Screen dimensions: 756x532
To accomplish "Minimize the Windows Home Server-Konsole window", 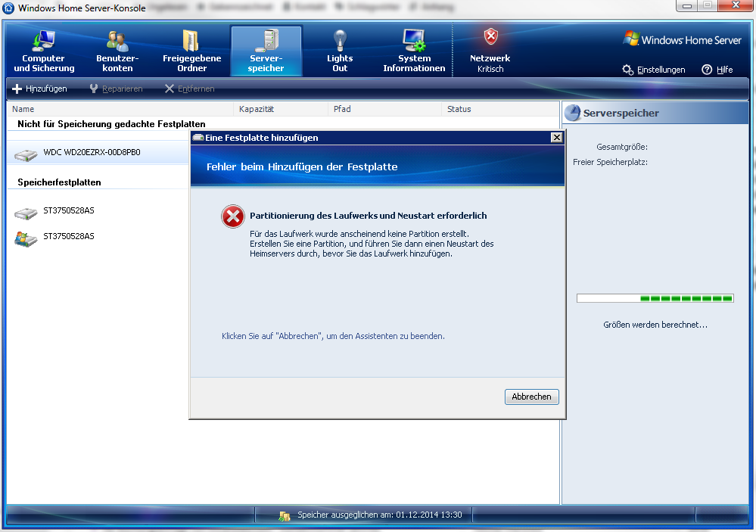I will tap(687, 6).
